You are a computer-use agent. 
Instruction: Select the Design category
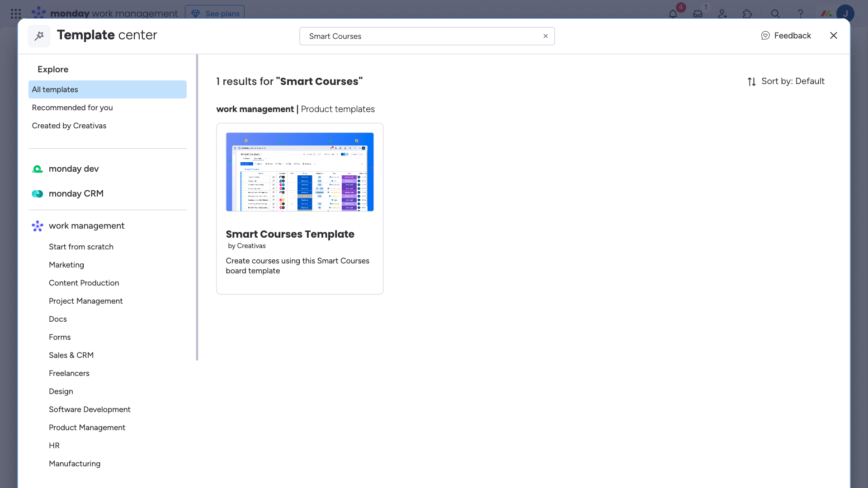click(x=61, y=391)
